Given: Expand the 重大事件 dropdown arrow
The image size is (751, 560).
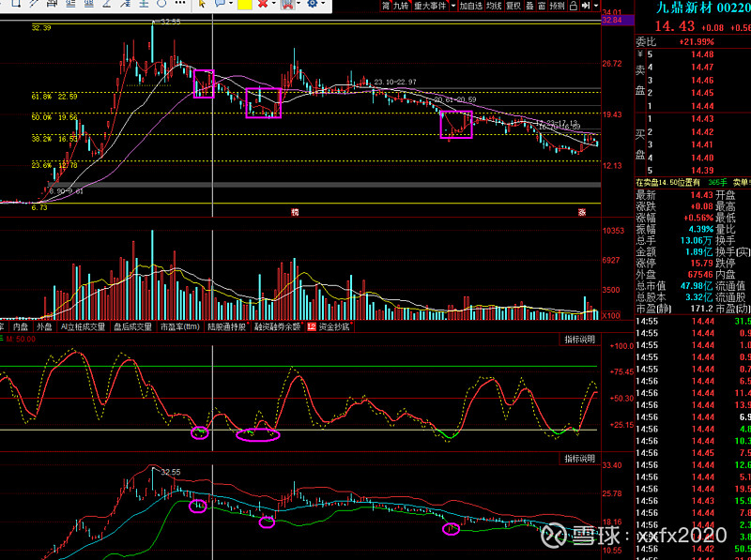Looking at the screenshot, I should click(x=452, y=6).
